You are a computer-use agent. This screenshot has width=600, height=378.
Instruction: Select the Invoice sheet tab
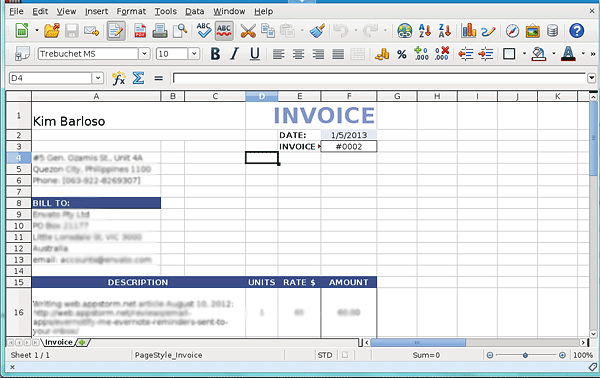59,342
